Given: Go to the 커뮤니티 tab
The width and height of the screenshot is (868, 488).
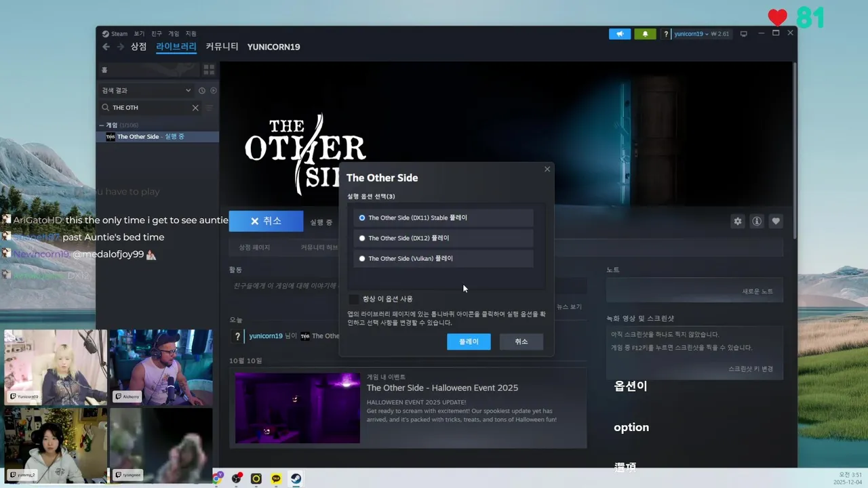Looking at the screenshot, I should point(222,47).
